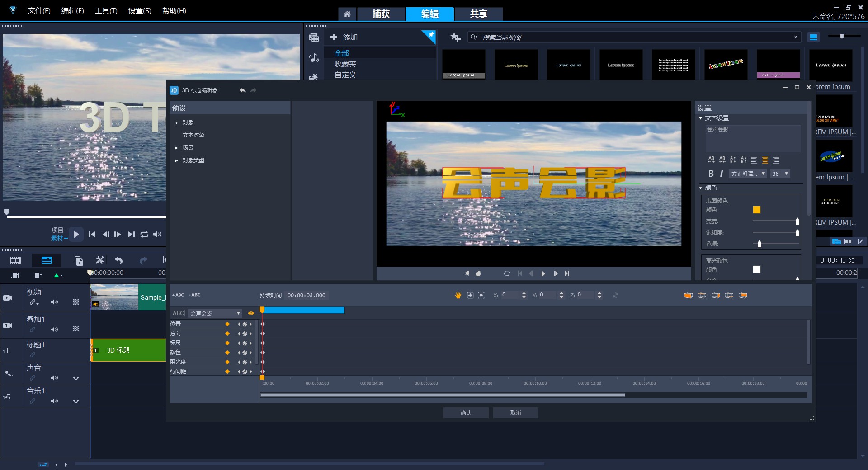Mute the 视频 track speaker
This screenshot has width=868, height=470.
54,302
